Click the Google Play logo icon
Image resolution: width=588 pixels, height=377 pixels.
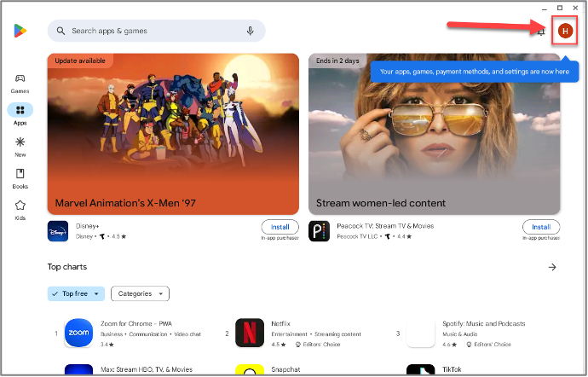(20, 31)
